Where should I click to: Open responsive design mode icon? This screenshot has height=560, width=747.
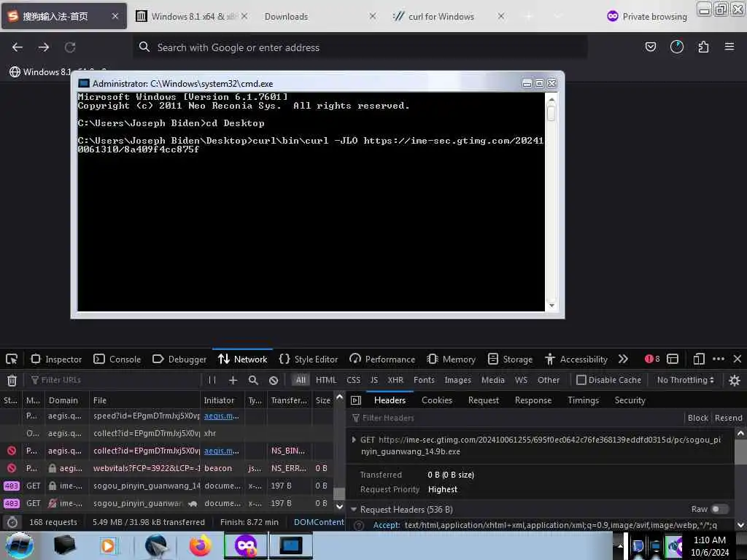(699, 359)
